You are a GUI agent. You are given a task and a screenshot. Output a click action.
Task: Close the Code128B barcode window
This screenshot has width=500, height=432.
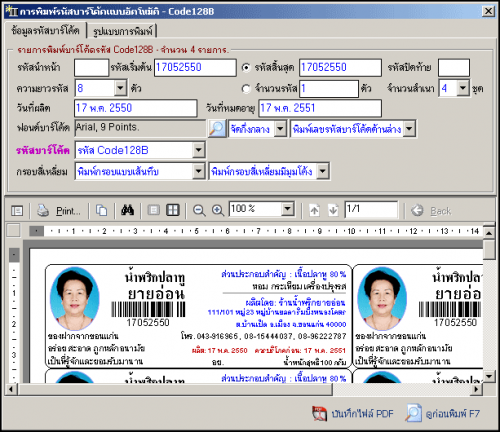coord(488,11)
